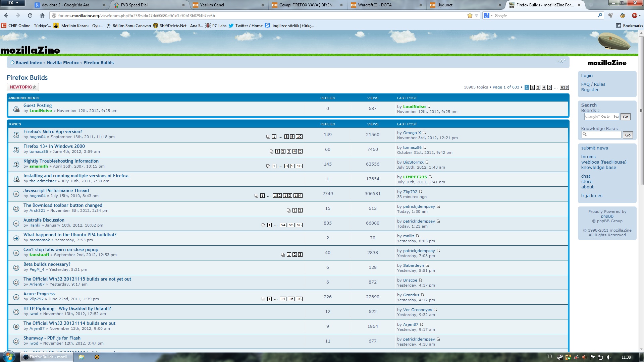644x362 pixels.
Task: Open Firefox 13+ in Windows 2000 page 5
Action: tap(300, 152)
